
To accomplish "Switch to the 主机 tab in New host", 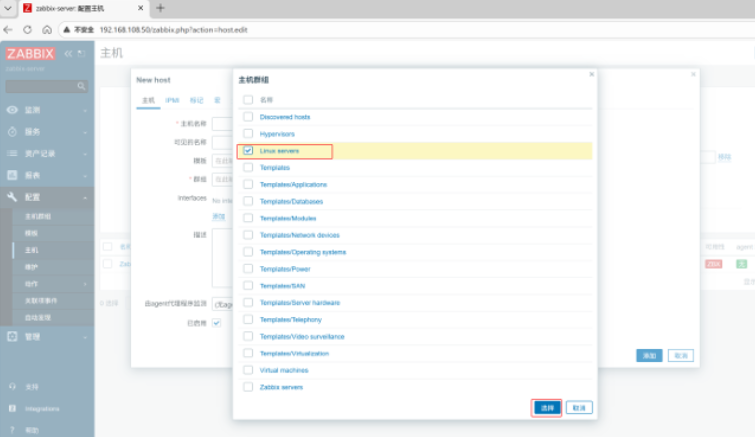I will click(x=148, y=100).
